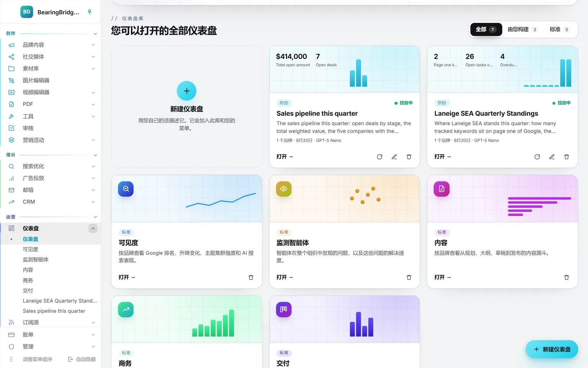The image size is (588, 368).
Task: Open Sales pipeline this quarter in sidebar
Action: pyautogui.click(x=54, y=311)
